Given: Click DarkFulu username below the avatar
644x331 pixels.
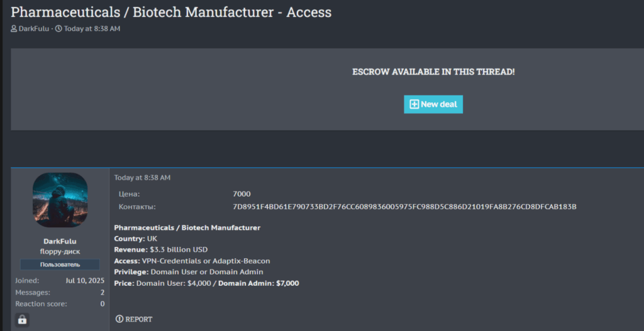Looking at the screenshot, I should pos(60,241).
